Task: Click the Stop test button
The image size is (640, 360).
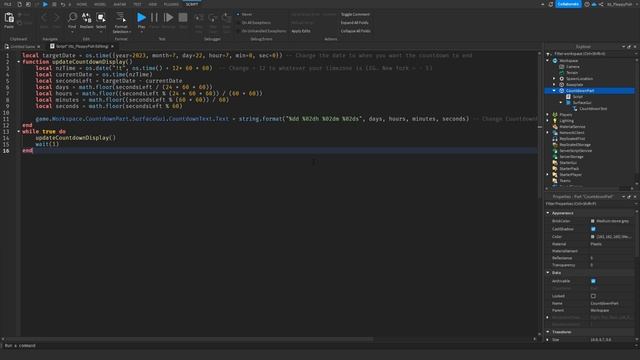Action: (183, 17)
